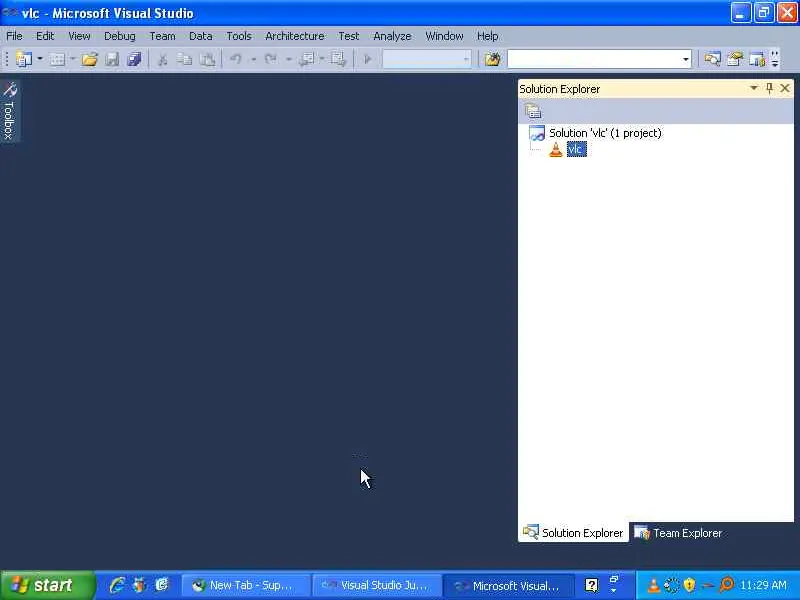Click VLC cone icon in system tray
Image resolution: width=800 pixels, height=600 pixels.
654,585
